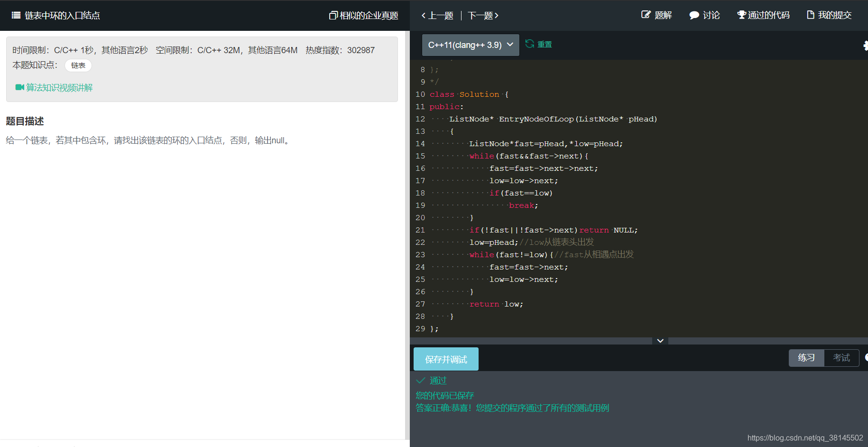
Task: Switch to 练习 practice mode
Action: coord(806,358)
